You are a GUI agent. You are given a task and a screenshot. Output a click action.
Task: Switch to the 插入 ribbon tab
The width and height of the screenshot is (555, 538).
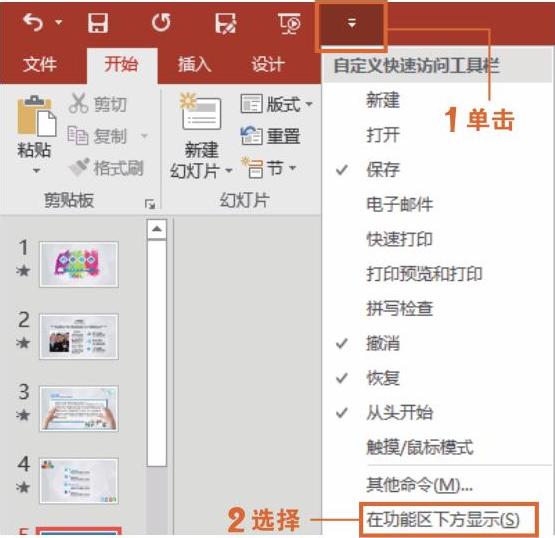194,65
